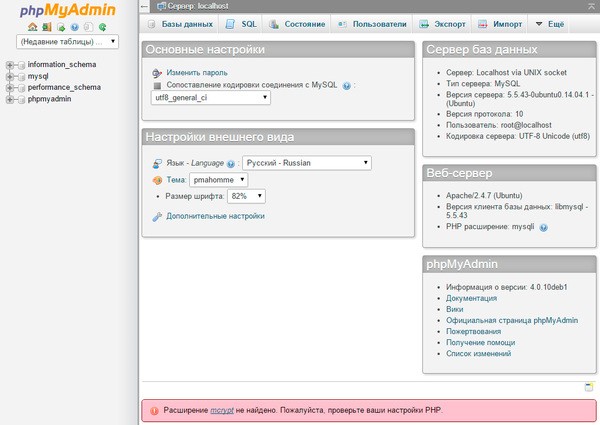Select phpmyadmin database name in tree
The width and height of the screenshot is (600, 425).
click(x=49, y=99)
